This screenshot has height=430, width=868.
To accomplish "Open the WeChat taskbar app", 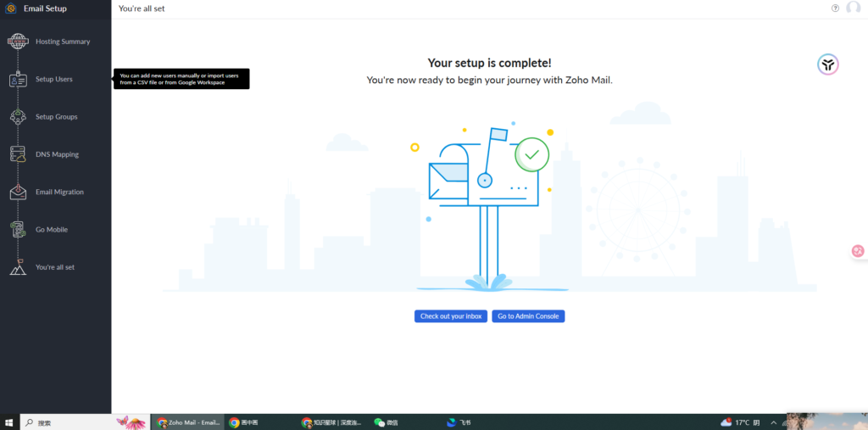I will coord(387,422).
